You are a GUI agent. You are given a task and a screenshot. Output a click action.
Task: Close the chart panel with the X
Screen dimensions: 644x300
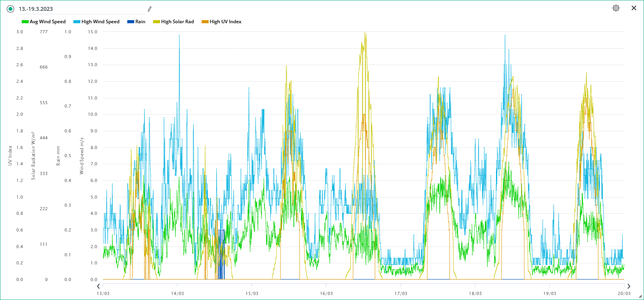634,8
